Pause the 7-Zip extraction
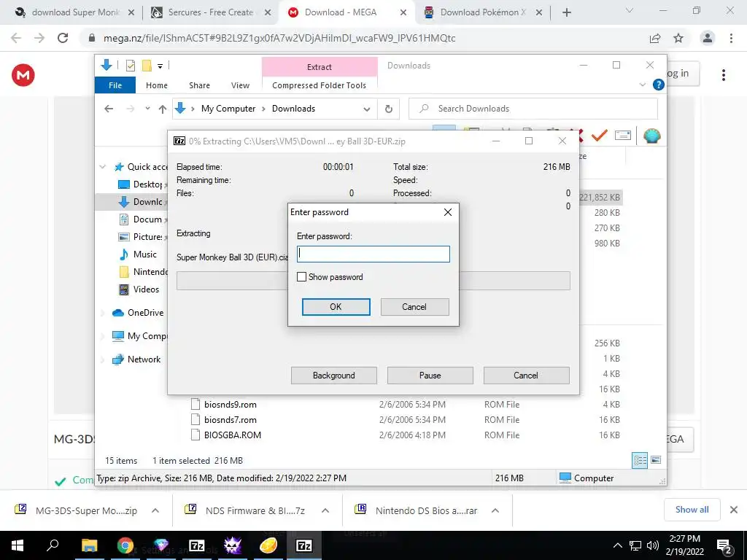747x560 pixels. pyautogui.click(x=430, y=376)
